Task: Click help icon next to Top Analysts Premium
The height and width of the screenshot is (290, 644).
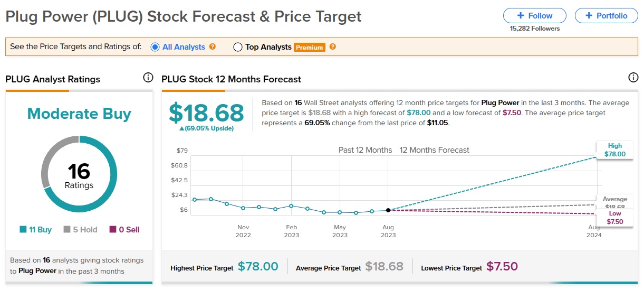Action: coord(333,46)
